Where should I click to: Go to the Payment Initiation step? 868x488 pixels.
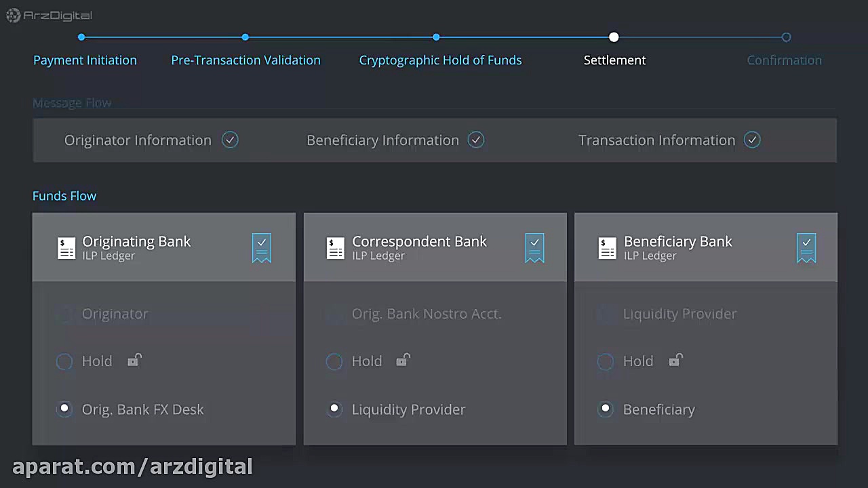click(x=85, y=60)
